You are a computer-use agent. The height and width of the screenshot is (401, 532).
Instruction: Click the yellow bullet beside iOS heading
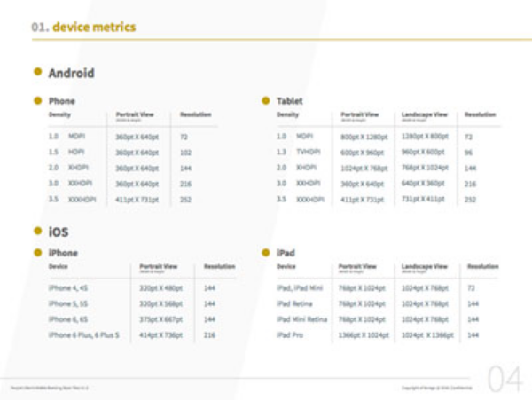click(37, 231)
